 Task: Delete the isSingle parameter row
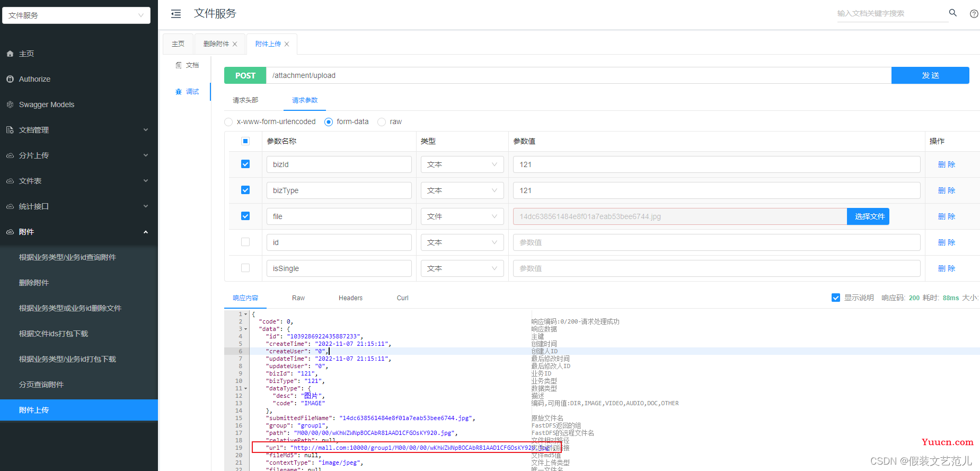pyautogui.click(x=947, y=268)
